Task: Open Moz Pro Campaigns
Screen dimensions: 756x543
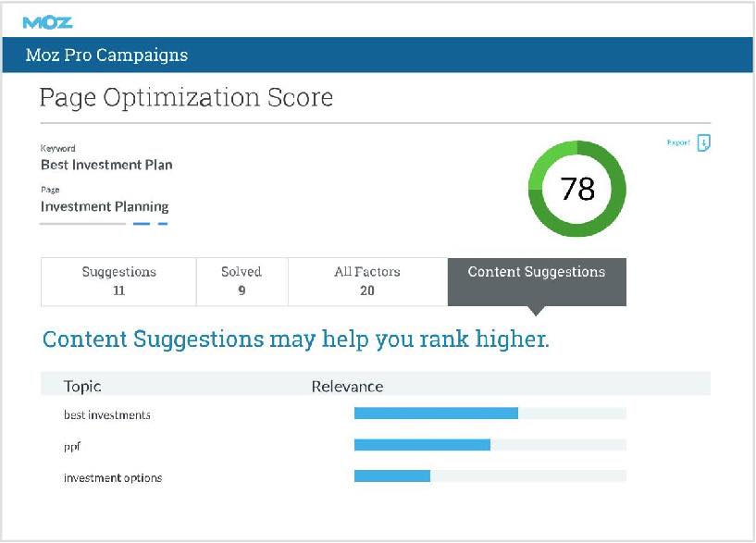Action: pos(108,55)
